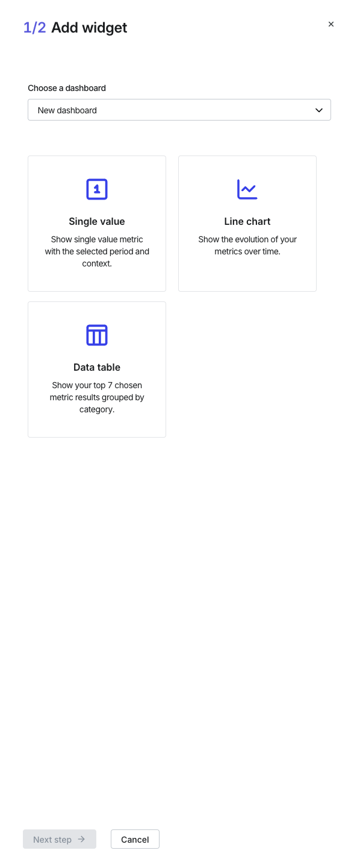Click the 'Add widget' heading

tap(89, 28)
